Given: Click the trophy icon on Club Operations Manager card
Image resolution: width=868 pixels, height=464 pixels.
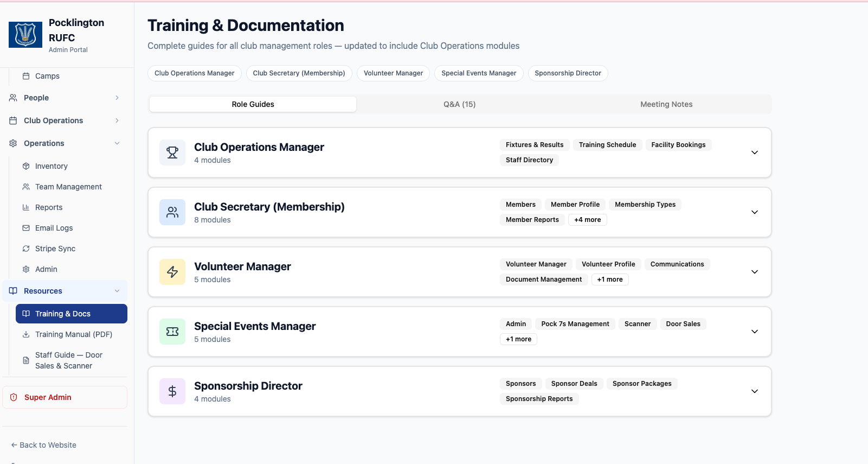Looking at the screenshot, I should pyautogui.click(x=172, y=152).
